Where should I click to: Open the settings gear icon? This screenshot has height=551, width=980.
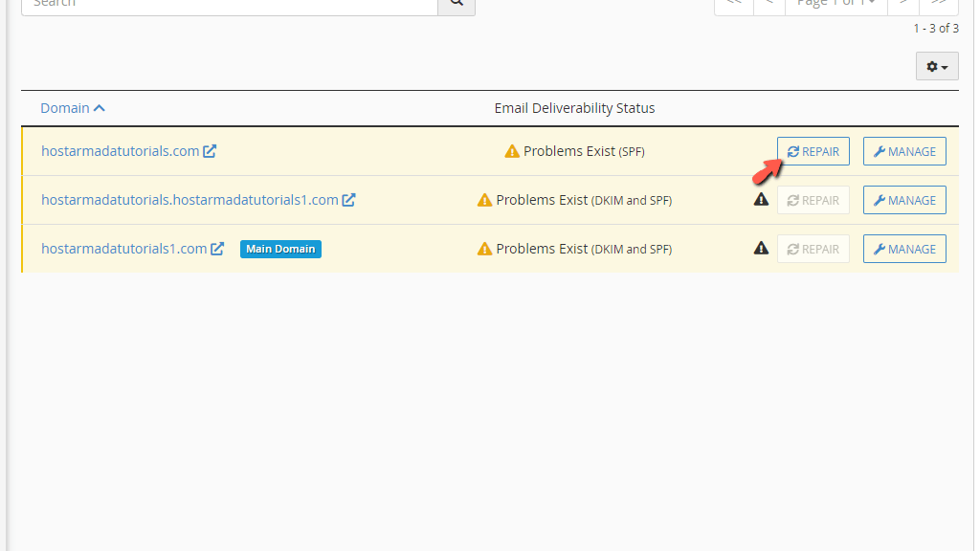[x=931, y=66]
